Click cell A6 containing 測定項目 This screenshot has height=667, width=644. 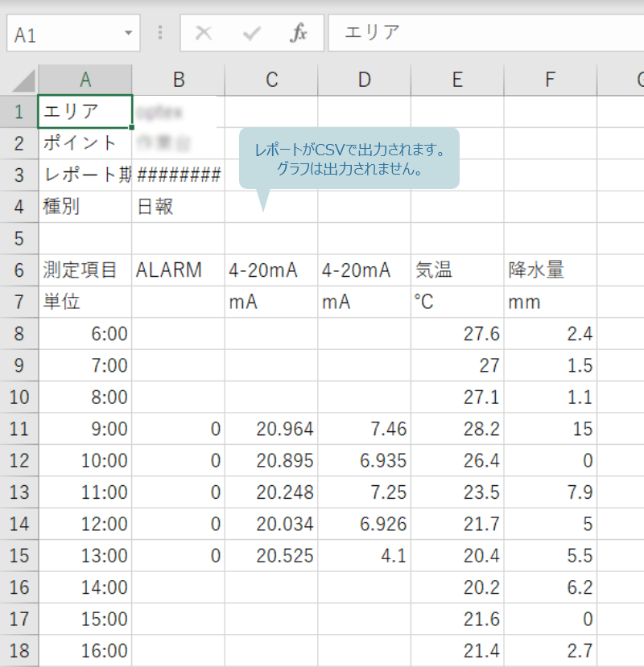click(x=85, y=270)
